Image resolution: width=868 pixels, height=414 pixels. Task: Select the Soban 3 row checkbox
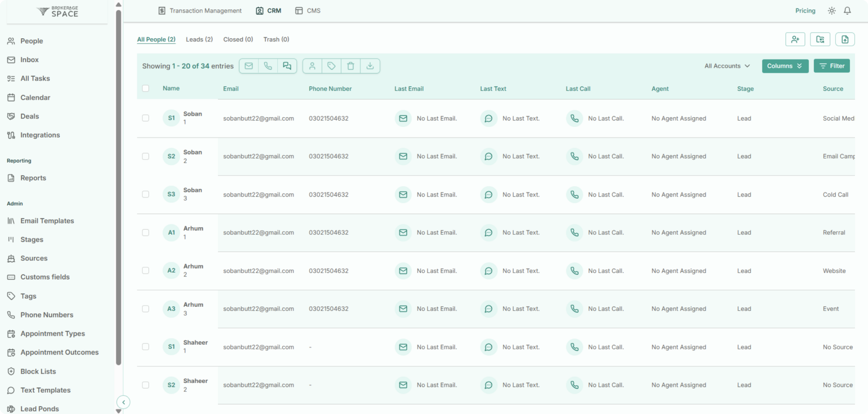point(145,194)
